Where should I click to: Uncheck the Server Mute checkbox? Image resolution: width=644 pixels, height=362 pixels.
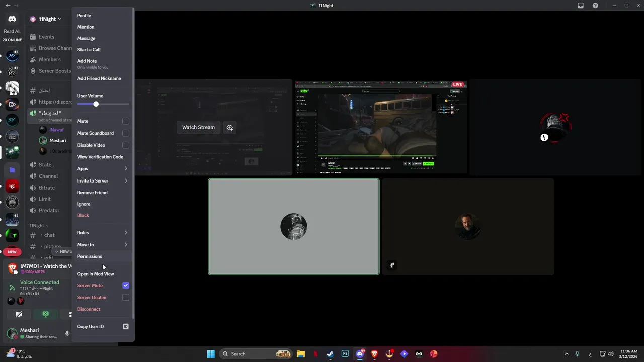coord(126,285)
